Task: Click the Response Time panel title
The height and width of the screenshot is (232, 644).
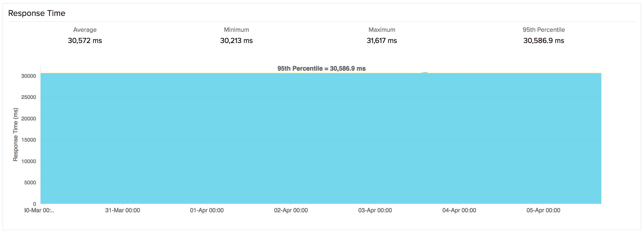Action: (x=37, y=13)
